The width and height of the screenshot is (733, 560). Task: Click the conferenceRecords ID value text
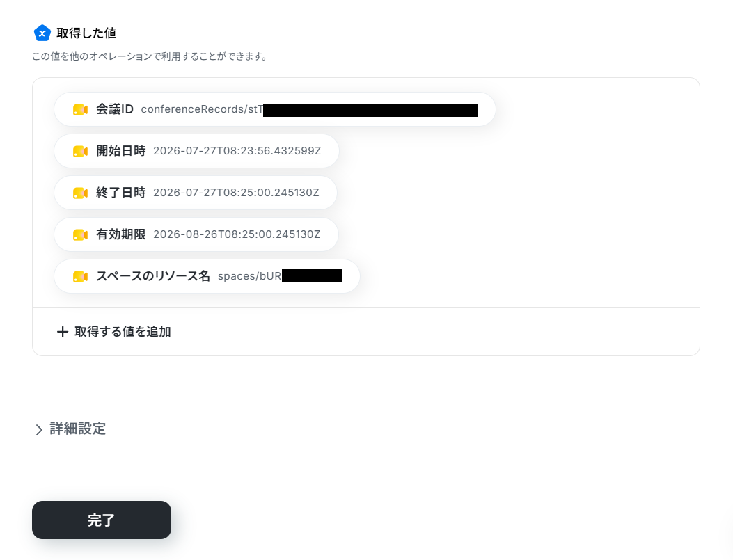(310, 109)
